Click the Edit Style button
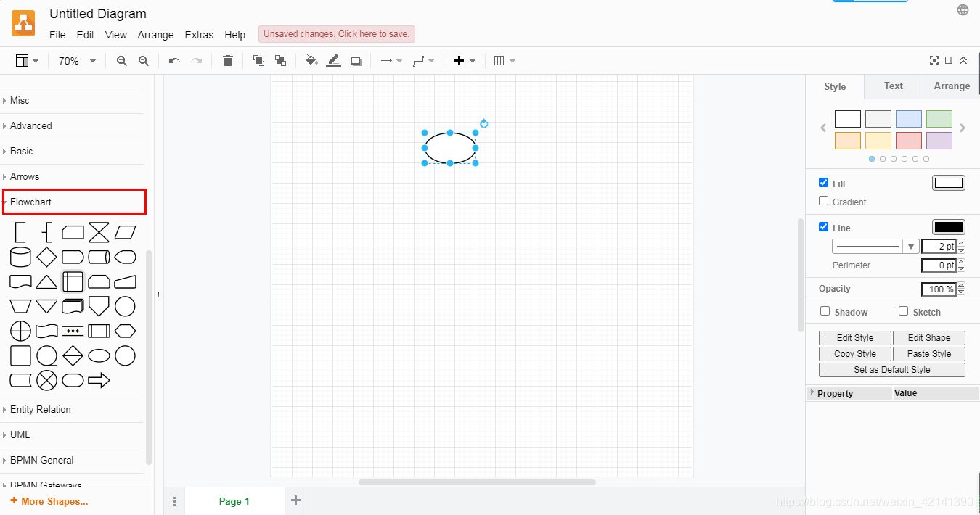 (x=855, y=338)
